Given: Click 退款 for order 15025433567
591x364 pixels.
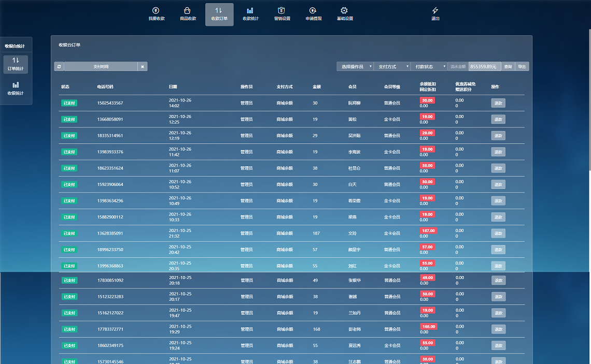Looking at the screenshot, I should 498,103.
